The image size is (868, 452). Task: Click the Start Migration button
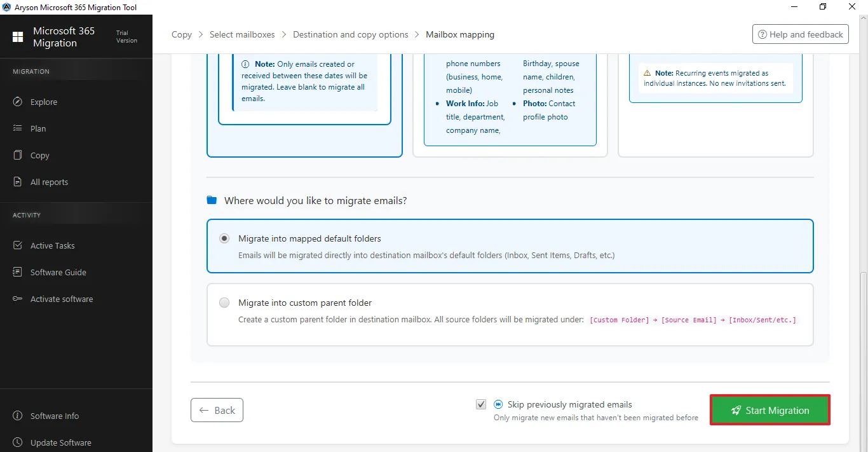(x=770, y=410)
